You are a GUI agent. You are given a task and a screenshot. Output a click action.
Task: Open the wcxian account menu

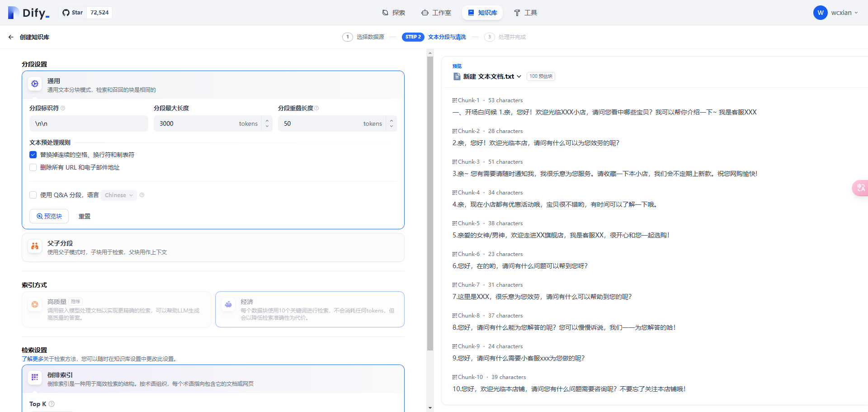pyautogui.click(x=836, y=13)
